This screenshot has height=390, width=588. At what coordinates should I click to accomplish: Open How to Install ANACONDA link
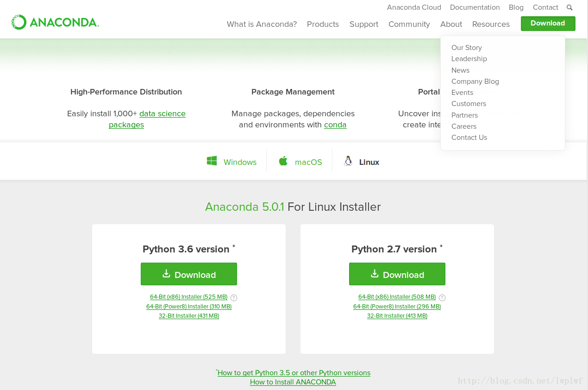click(x=293, y=382)
